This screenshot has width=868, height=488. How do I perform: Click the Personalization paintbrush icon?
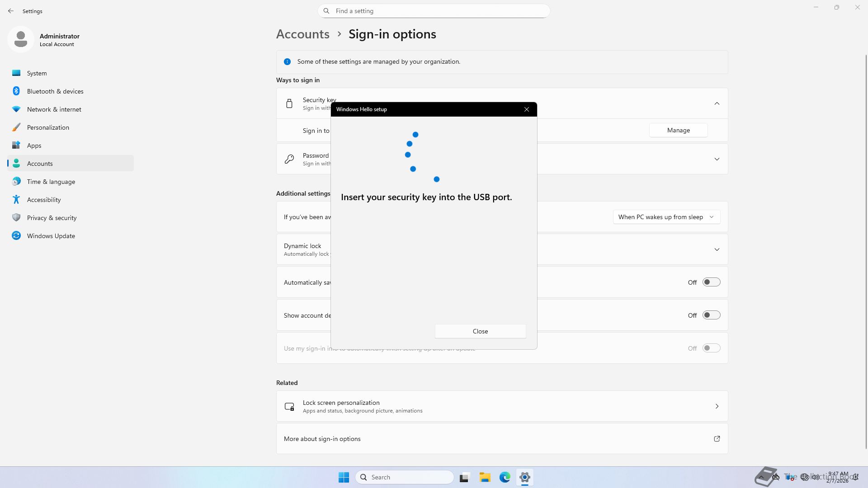point(16,127)
